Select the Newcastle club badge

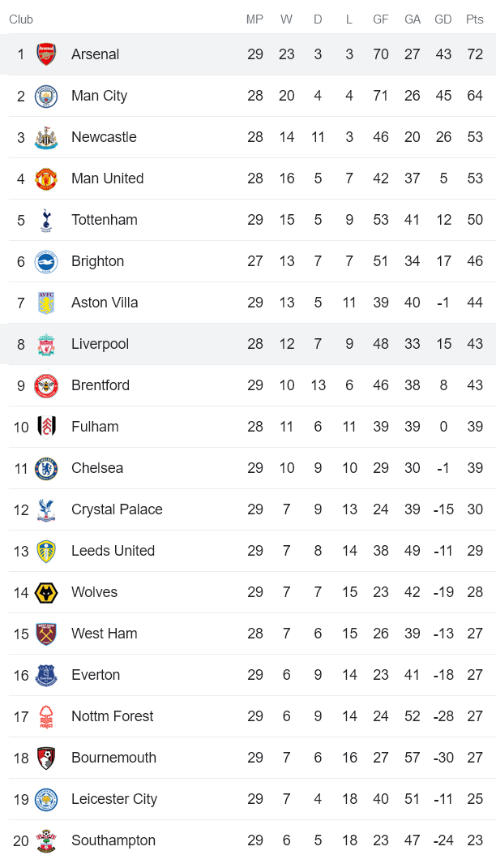46,137
